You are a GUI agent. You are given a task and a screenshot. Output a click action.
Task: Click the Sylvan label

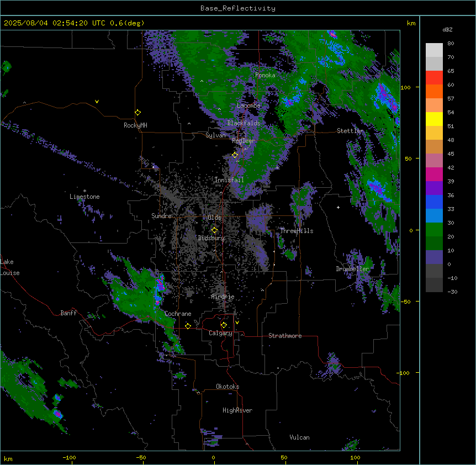click(x=215, y=135)
